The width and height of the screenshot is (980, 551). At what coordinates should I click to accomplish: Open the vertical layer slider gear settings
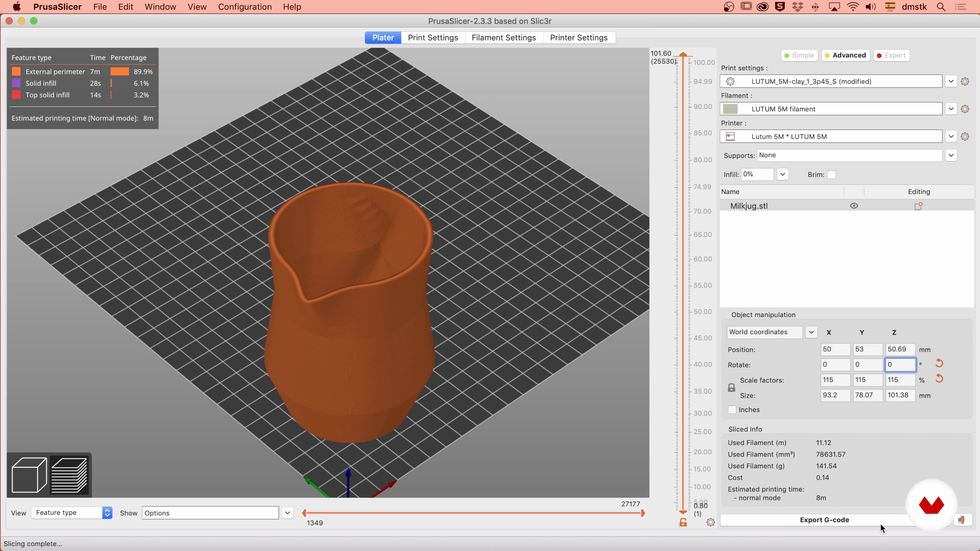[x=710, y=522]
